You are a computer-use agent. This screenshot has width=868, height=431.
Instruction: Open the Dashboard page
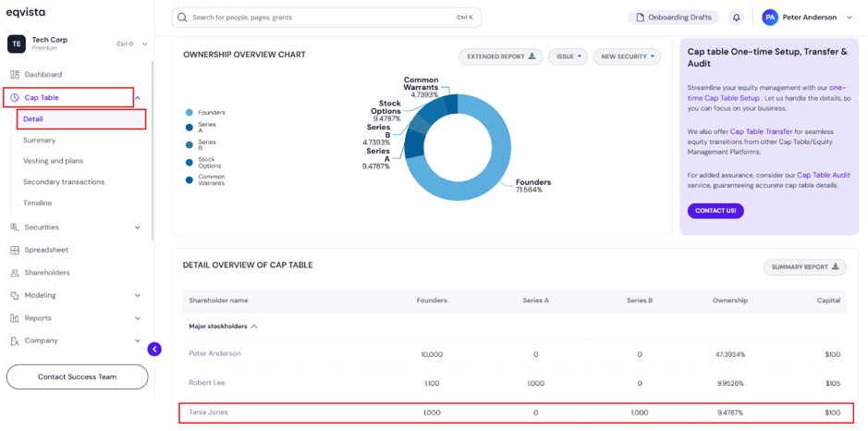coord(43,74)
